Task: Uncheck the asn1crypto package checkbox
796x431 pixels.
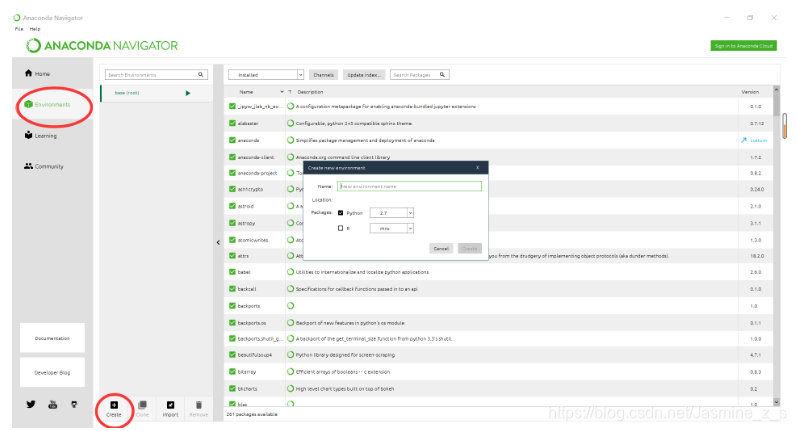Action: click(x=232, y=189)
